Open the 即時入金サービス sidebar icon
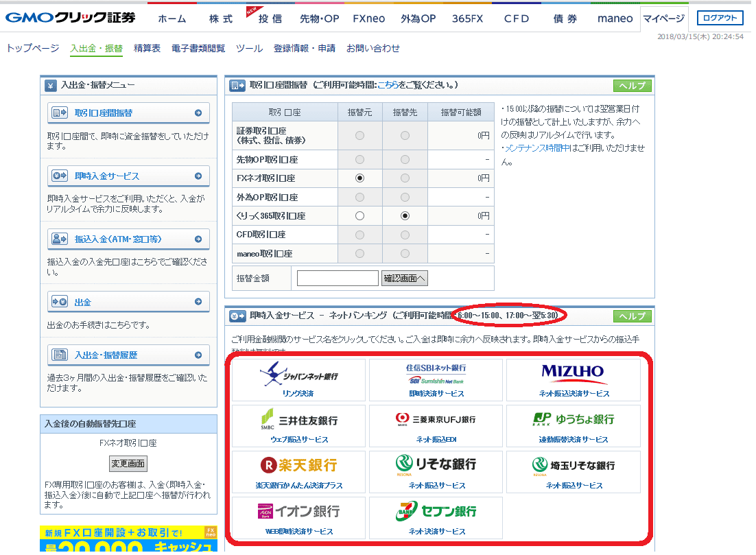756x555 pixels. pyautogui.click(x=60, y=176)
